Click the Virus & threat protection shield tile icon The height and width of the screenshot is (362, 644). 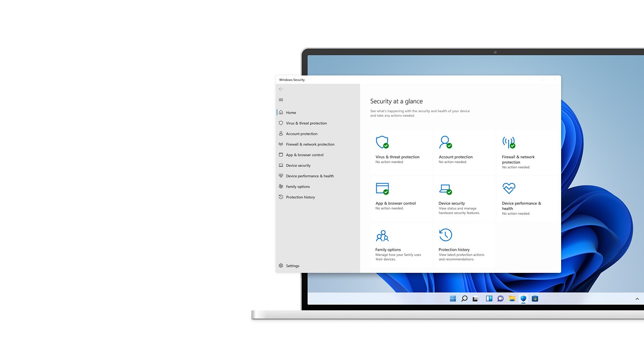click(x=382, y=142)
